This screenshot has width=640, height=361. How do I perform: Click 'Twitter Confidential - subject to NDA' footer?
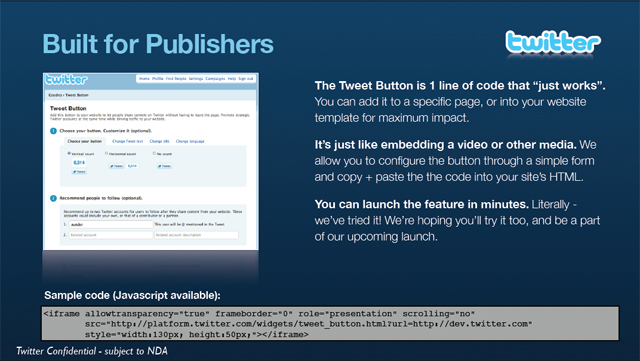(92, 351)
